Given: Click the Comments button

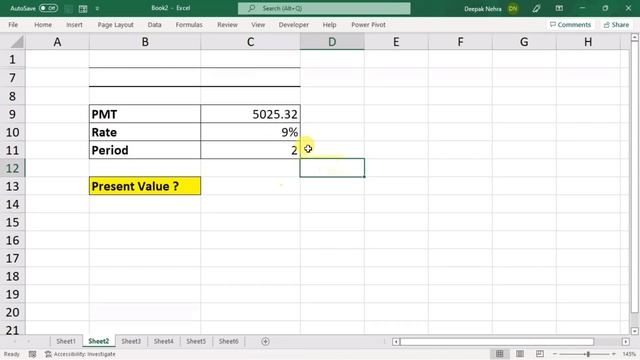Looking at the screenshot, I should pyautogui.click(x=570, y=25).
